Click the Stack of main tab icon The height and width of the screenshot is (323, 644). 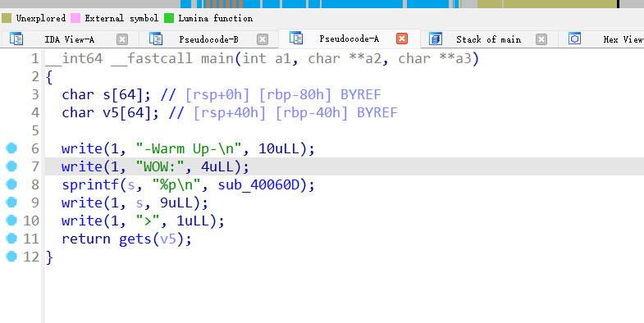436,39
